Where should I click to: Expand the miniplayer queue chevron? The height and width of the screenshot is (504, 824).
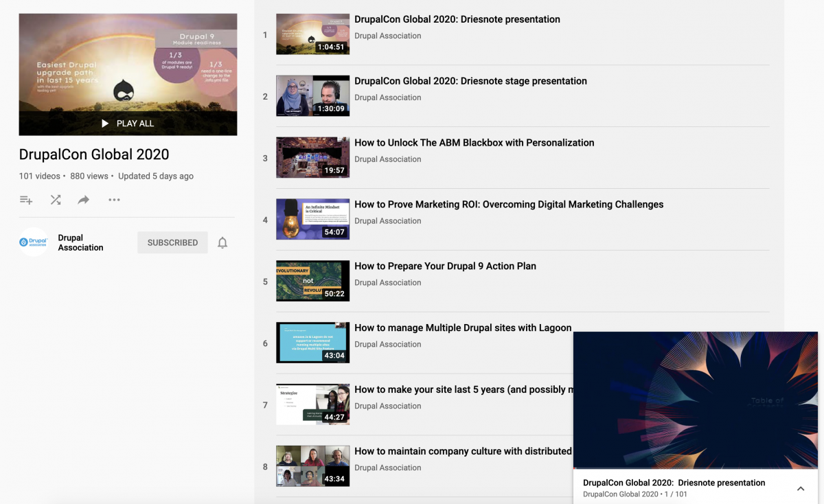pos(801,488)
